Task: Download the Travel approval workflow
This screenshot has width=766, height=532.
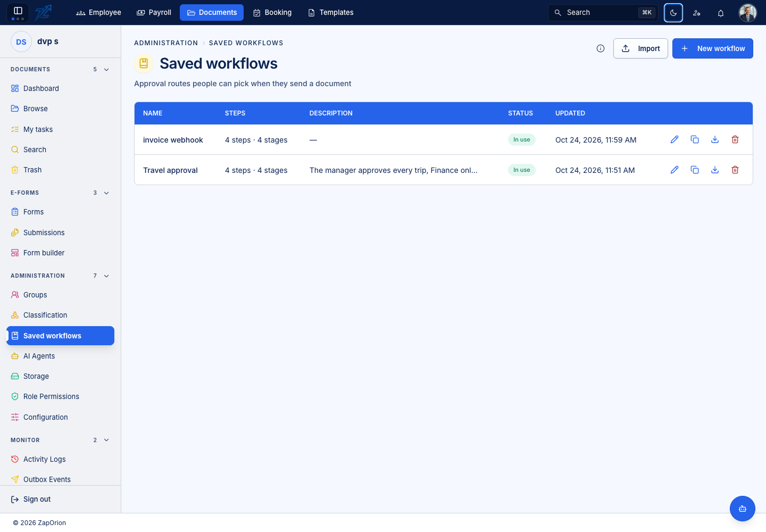Action: pyautogui.click(x=715, y=170)
